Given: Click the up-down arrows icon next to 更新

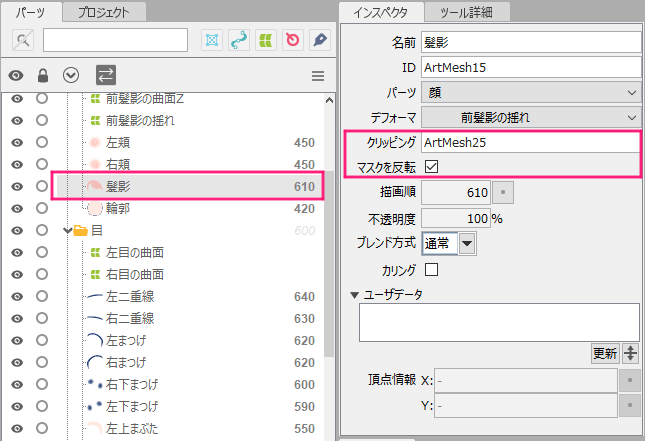Looking at the screenshot, I should [630, 353].
